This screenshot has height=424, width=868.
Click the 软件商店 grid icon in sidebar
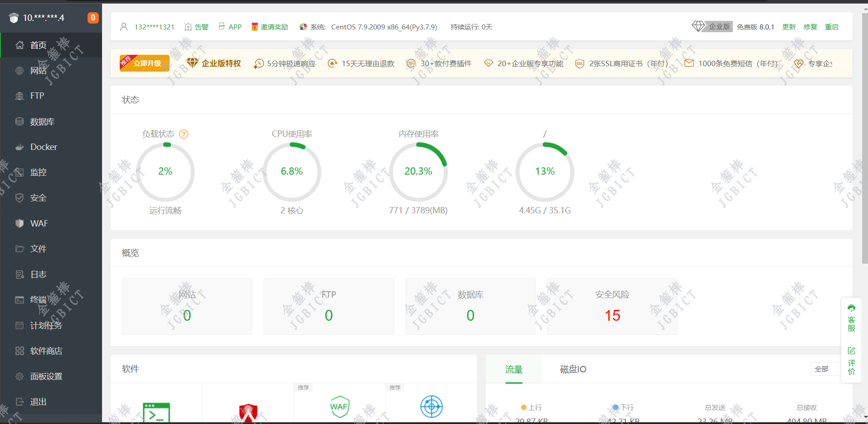click(x=20, y=351)
